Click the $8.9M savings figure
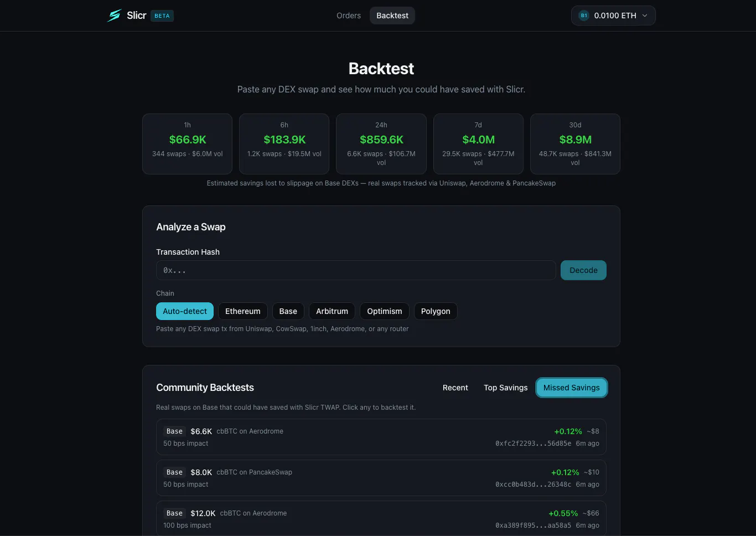 575,140
